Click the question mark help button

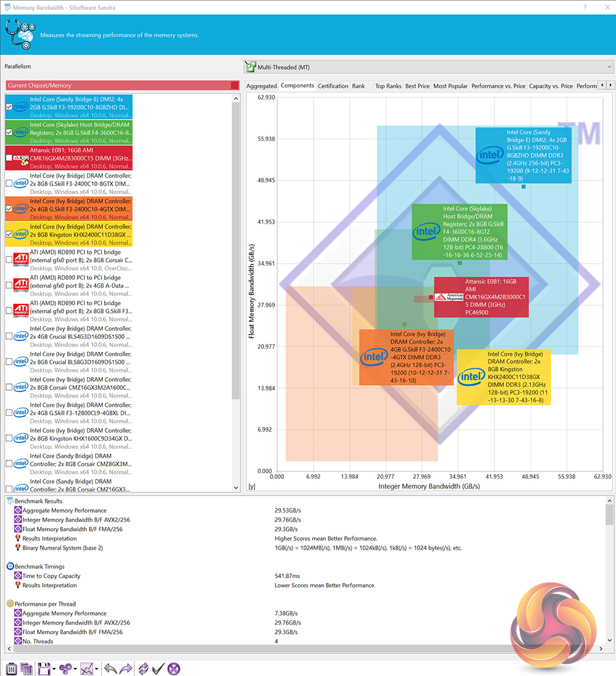tap(585, 7)
